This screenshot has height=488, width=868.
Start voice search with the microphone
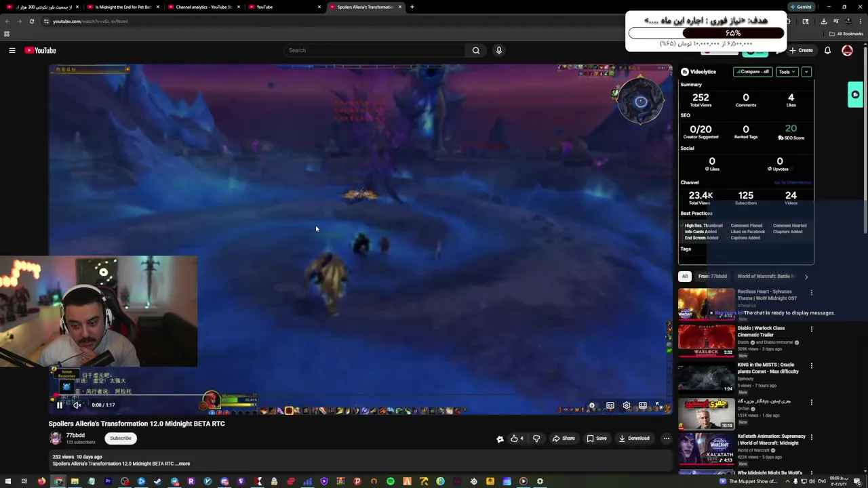click(499, 50)
